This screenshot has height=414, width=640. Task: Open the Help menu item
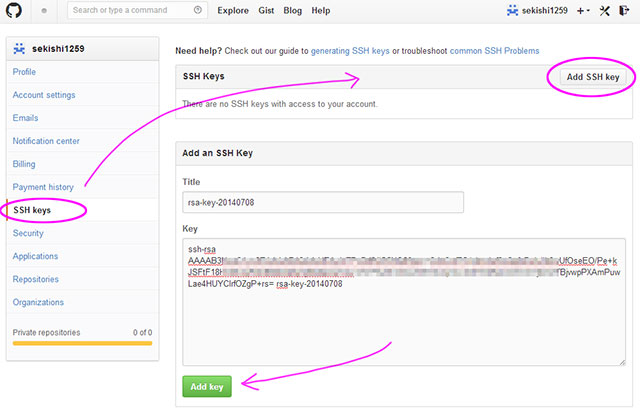(321, 11)
